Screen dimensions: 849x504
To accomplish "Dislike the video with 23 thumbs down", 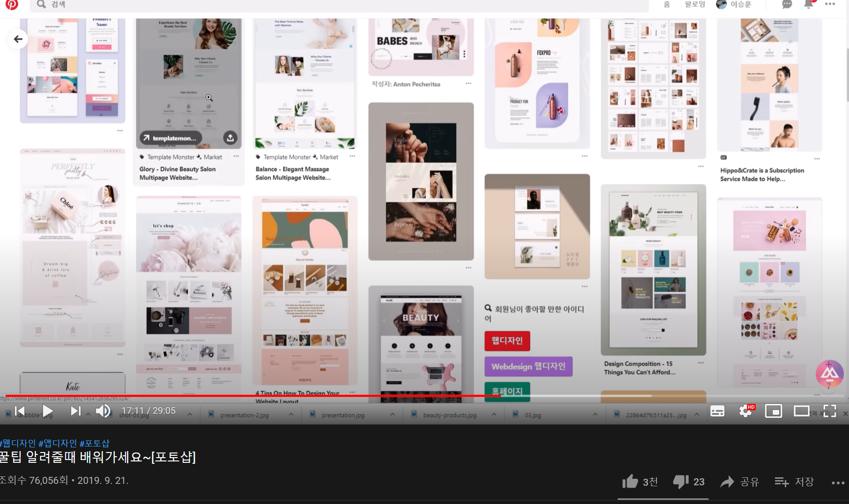I will [680, 482].
